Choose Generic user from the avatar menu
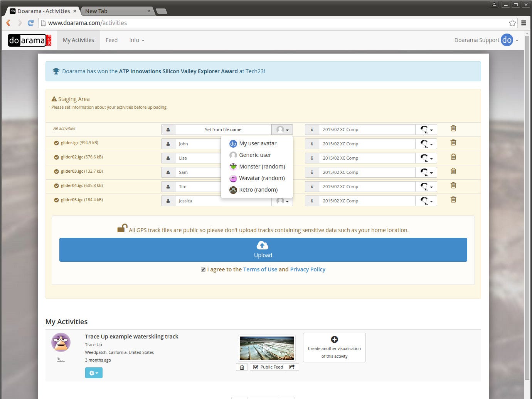532x399 pixels. pos(257,155)
